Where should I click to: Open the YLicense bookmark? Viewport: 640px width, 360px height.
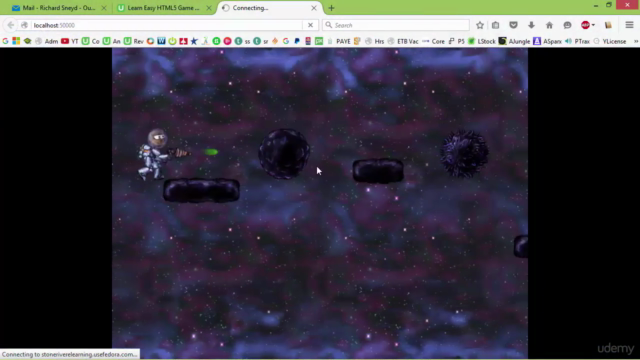click(x=610, y=41)
